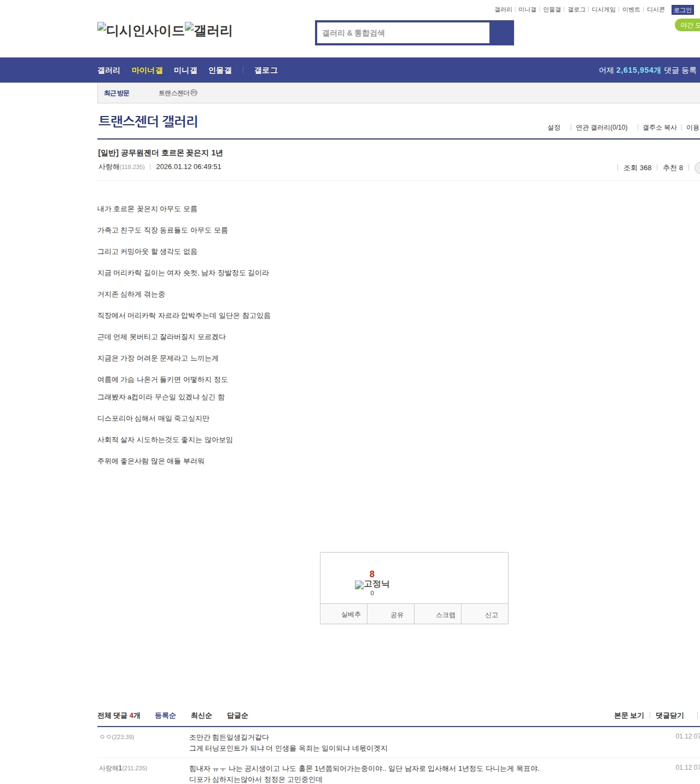This screenshot has width=700, height=784.
Task: Click the 로그인 button
Action: pyautogui.click(x=682, y=10)
